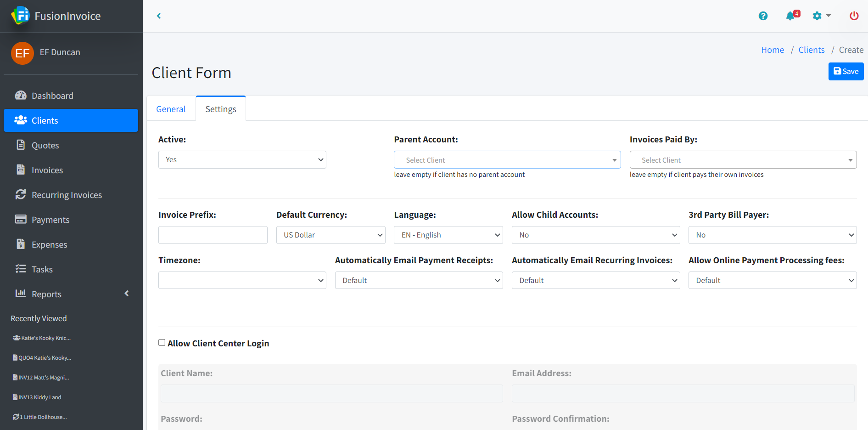Viewport: 868px width, 430px height.
Task: Open the Expenses sidebar item
Action: click(49, 244)
